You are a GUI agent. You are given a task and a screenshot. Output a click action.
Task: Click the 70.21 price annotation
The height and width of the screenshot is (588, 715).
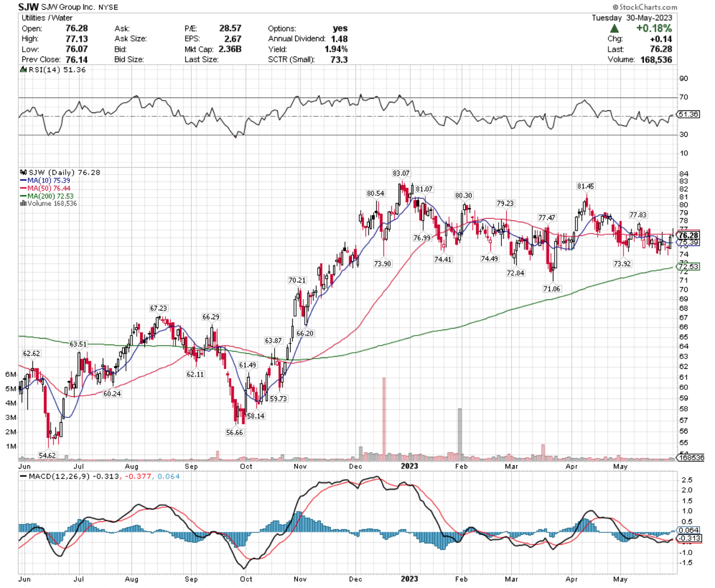[x=297, y=281]
